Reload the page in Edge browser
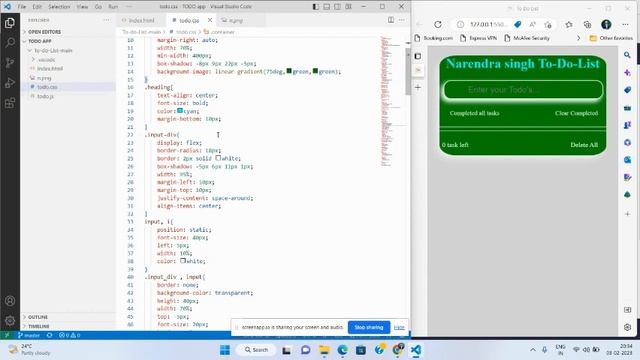This screenshot has height=360, width=640. tap(438, 24)
